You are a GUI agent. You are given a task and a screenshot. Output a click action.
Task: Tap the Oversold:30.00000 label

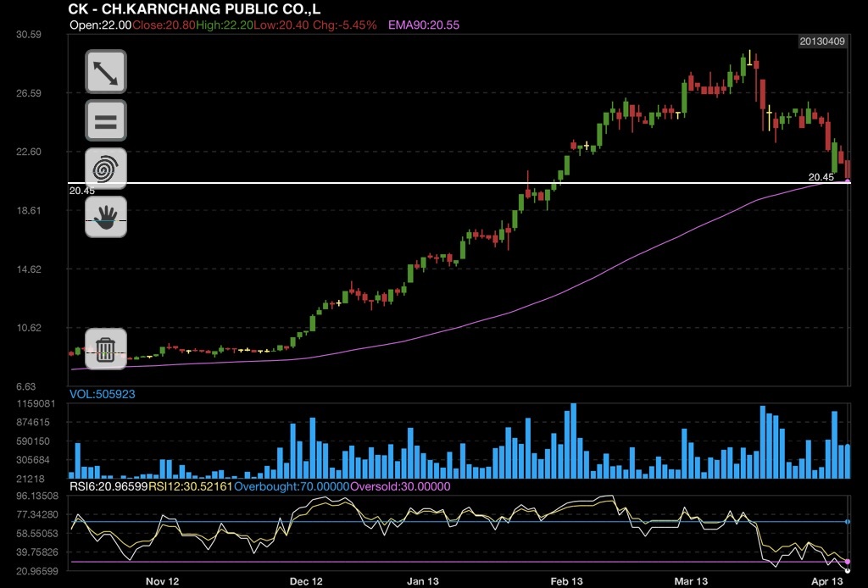(x=400, y=487)
